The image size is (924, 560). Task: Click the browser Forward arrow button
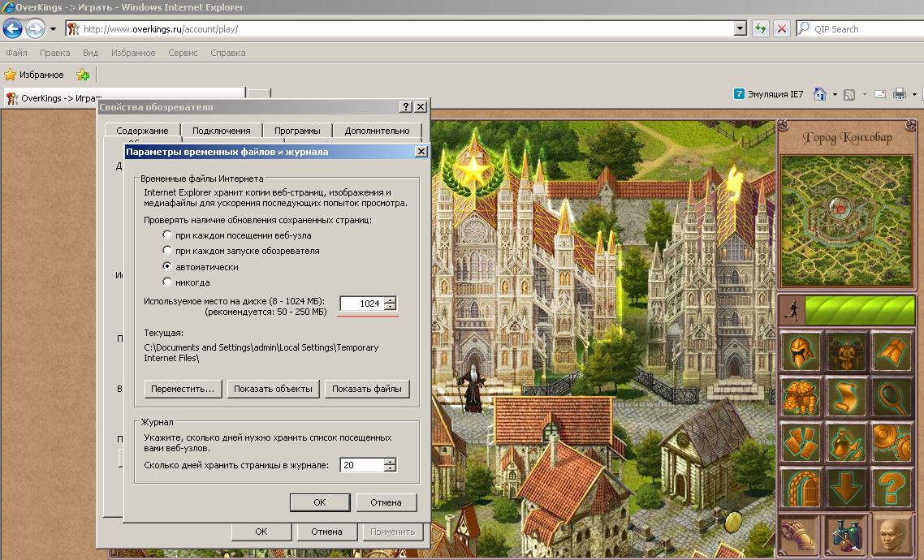(x=36, y=28)
